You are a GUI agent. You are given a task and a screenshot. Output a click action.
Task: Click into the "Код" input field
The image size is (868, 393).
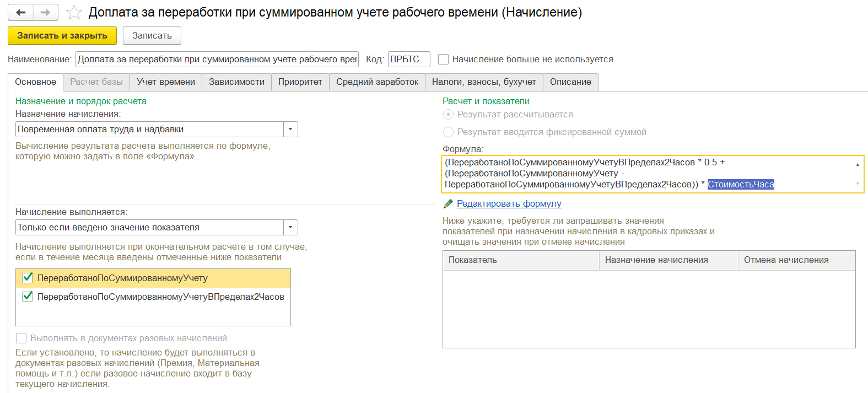(408, 60)
